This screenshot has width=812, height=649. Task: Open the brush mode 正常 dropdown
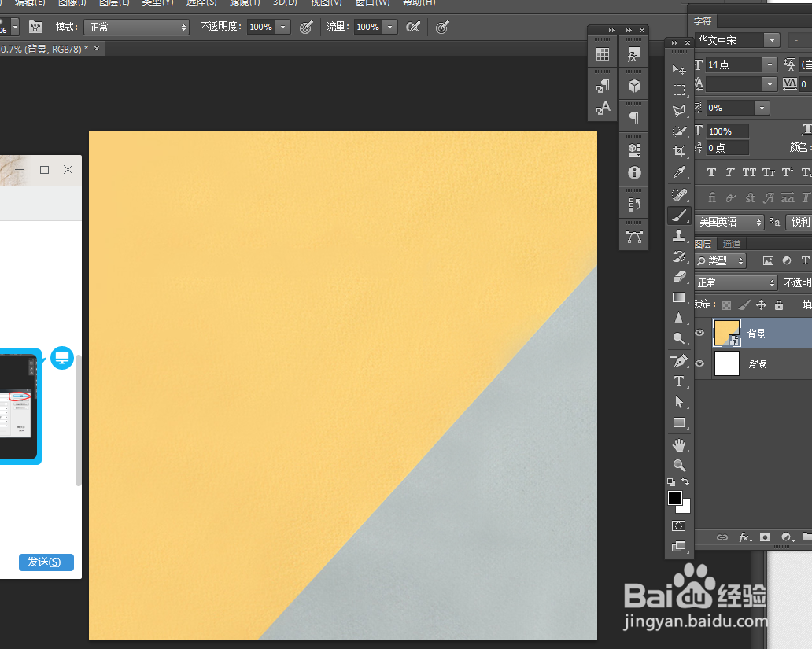[x=137, y=27]
